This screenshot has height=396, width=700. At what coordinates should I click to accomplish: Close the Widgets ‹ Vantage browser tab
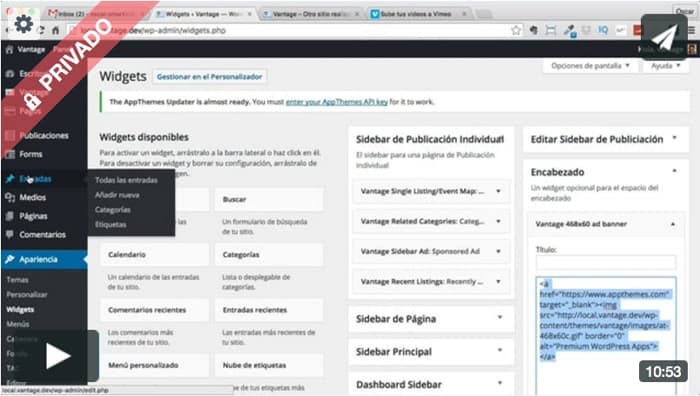[x=250, y=14]
